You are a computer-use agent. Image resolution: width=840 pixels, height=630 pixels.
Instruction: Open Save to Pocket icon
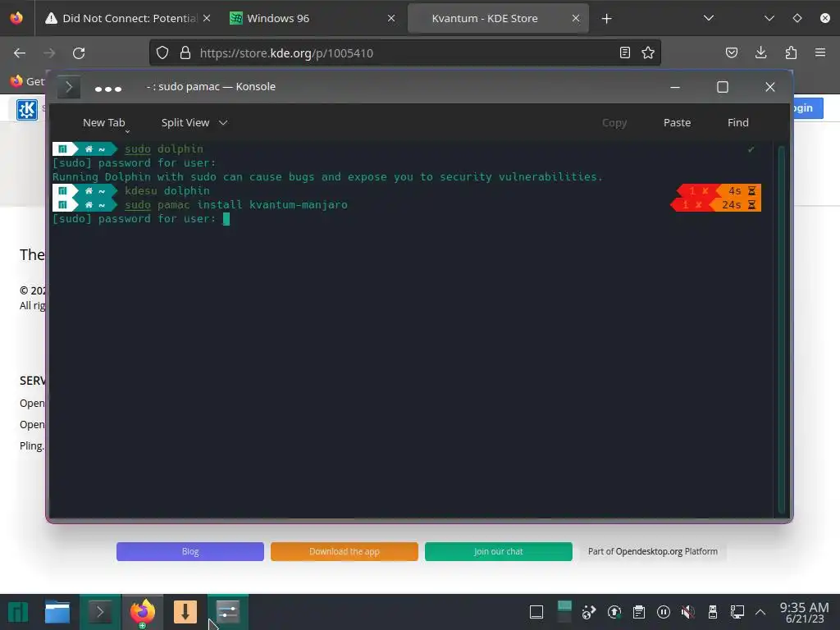(x=731, y=52)
